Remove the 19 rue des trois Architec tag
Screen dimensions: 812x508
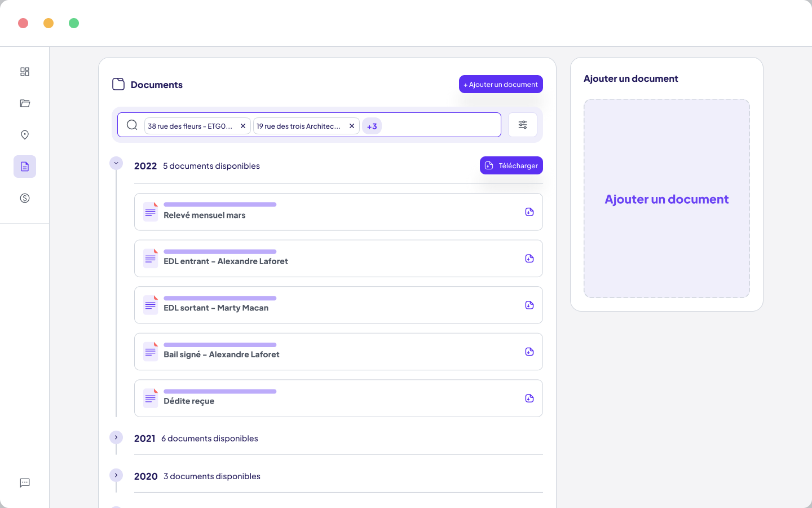click(352, 126)
